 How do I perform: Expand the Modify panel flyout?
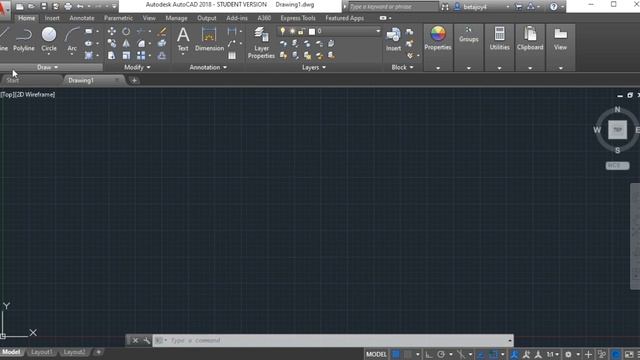pos(137,67)
